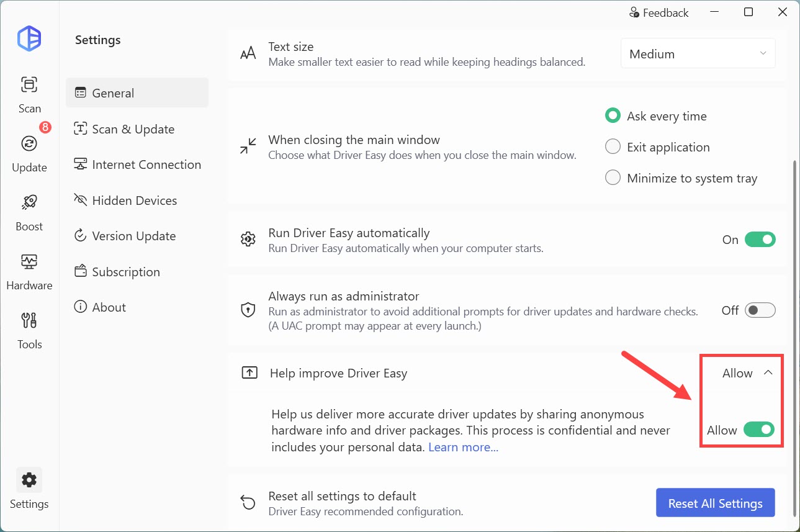Click the Feedback headset icon
Image resolution: width=800 pixels, height=532 pixels.
[634, 12]
